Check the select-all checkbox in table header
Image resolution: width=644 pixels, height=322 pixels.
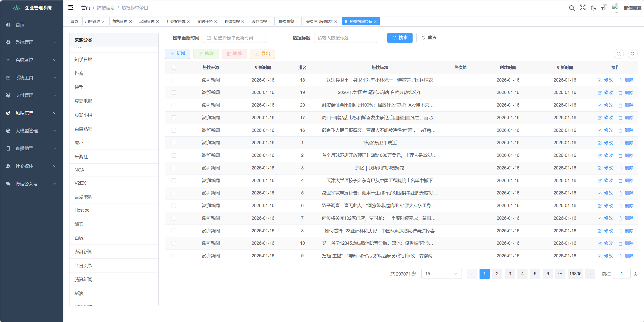pos(174,67)
